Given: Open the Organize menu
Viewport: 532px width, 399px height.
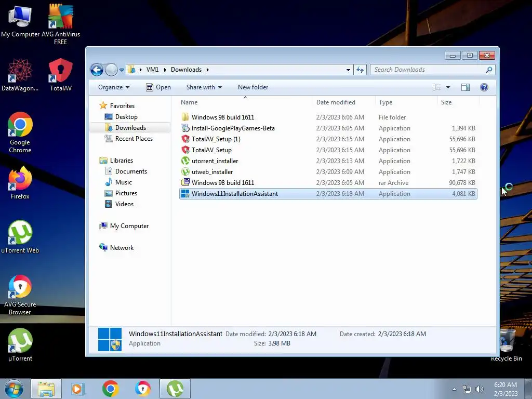Looking at the screenshot, I should point(114,87).
